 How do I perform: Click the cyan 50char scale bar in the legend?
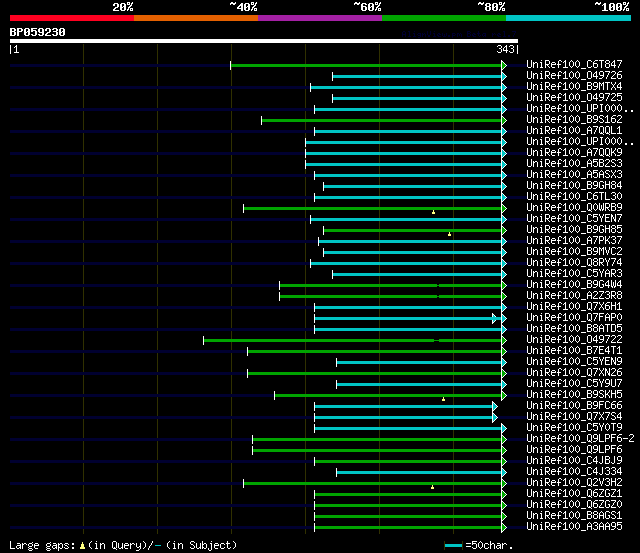click(453, 546)
